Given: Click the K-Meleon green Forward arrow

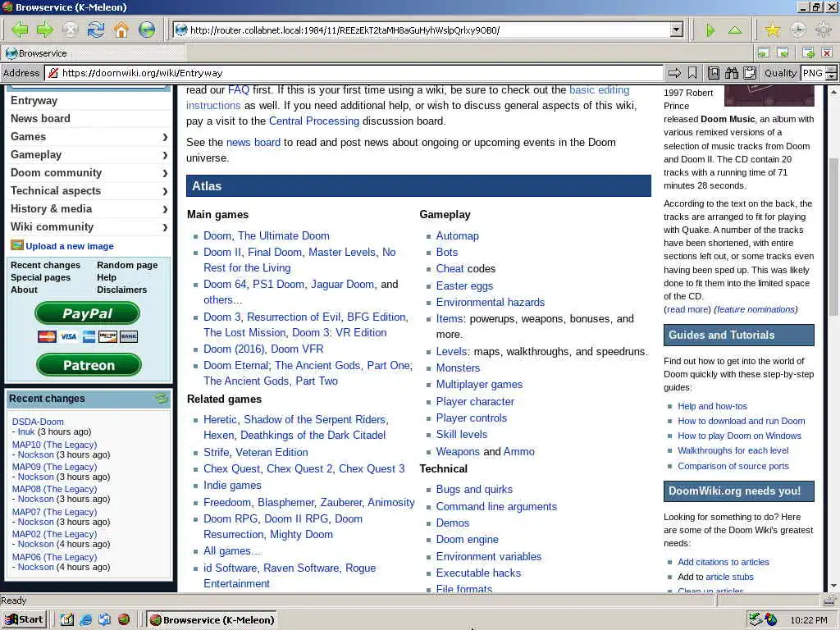Looking at the screenshot, I should pyautogui.click(x=45, y=30).
